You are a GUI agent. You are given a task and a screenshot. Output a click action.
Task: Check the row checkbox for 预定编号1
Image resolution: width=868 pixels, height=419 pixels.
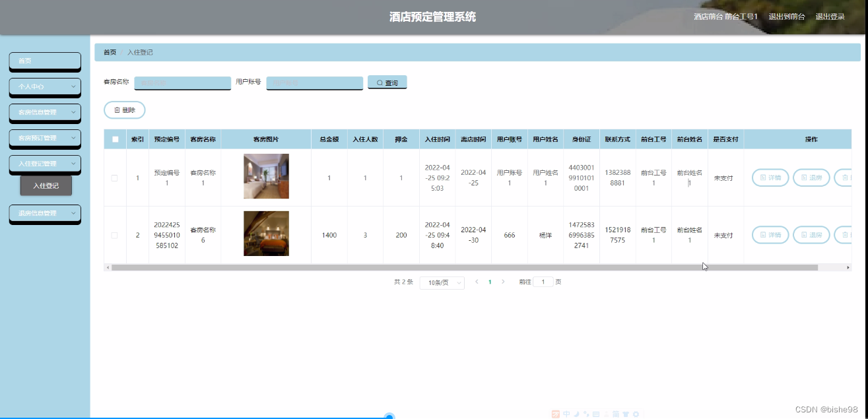[x=114, y=177]
